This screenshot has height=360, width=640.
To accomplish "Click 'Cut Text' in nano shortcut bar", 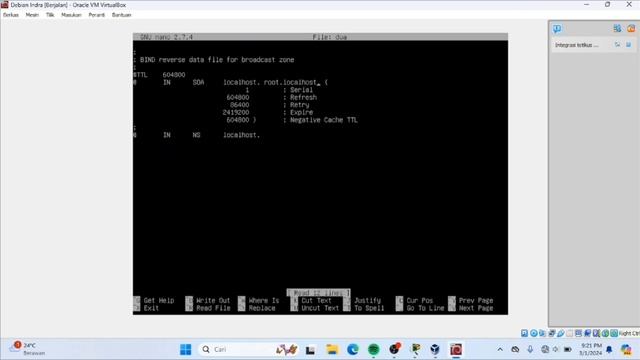I will click(316, 300).
